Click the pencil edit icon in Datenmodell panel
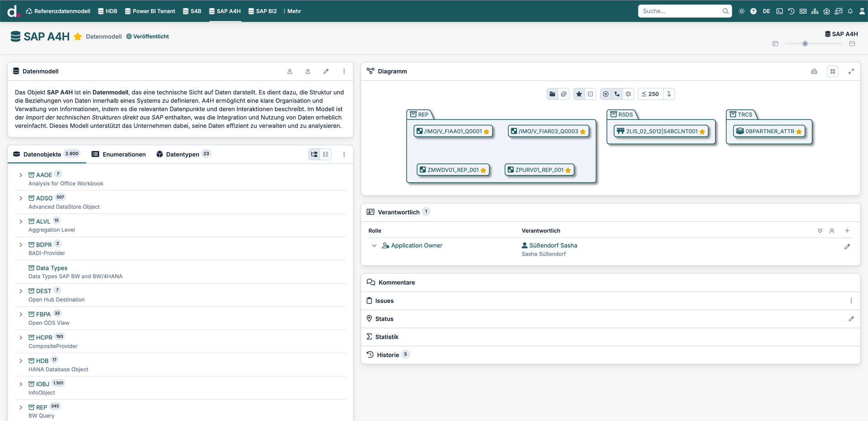868x421 pixels. pyautogui.click(x=326, y=71)
